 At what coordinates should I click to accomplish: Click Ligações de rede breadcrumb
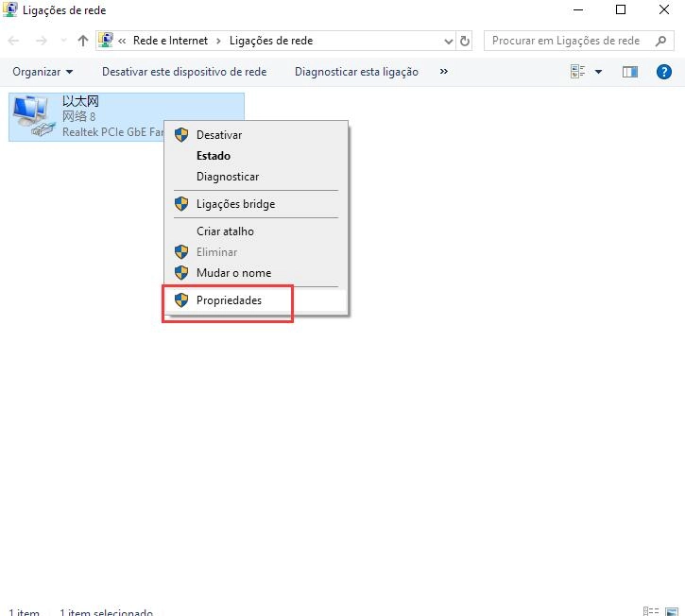pos(271,41)
